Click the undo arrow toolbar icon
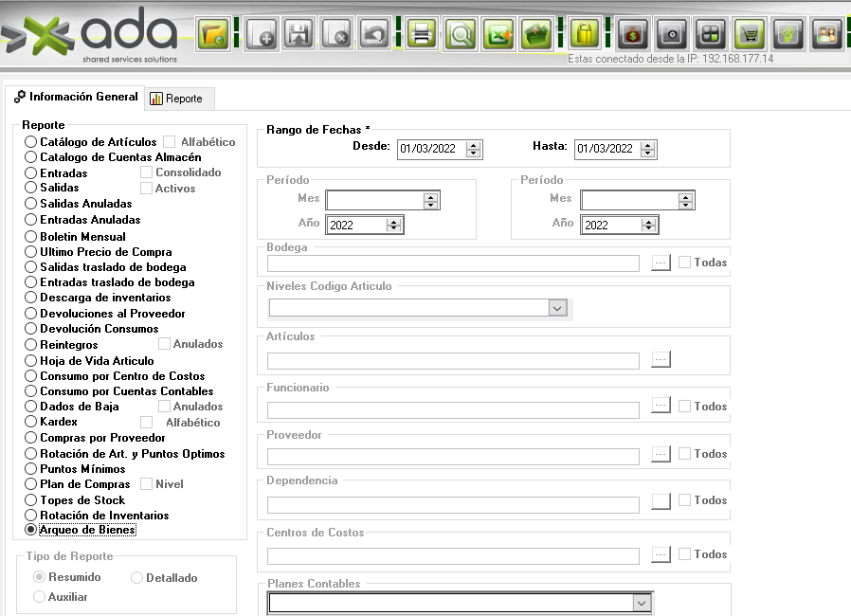Image resolution: width=851 pixels, height=616 pixels. 374,35
